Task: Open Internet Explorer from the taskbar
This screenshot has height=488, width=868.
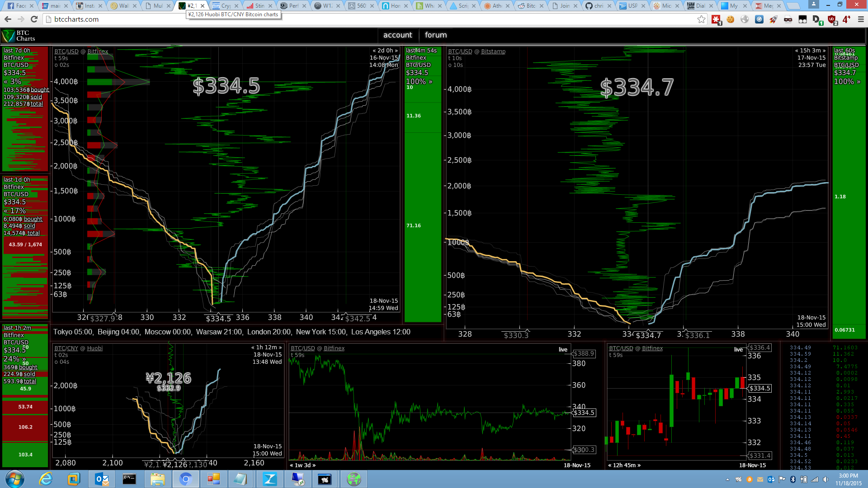Action: click(46, 479)
